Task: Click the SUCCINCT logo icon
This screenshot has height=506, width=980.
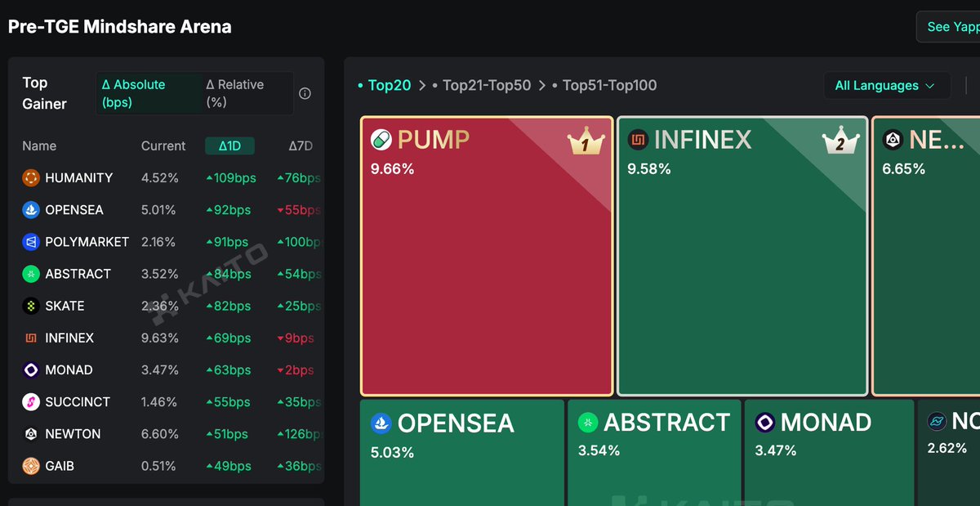Action: pos(31,402)
